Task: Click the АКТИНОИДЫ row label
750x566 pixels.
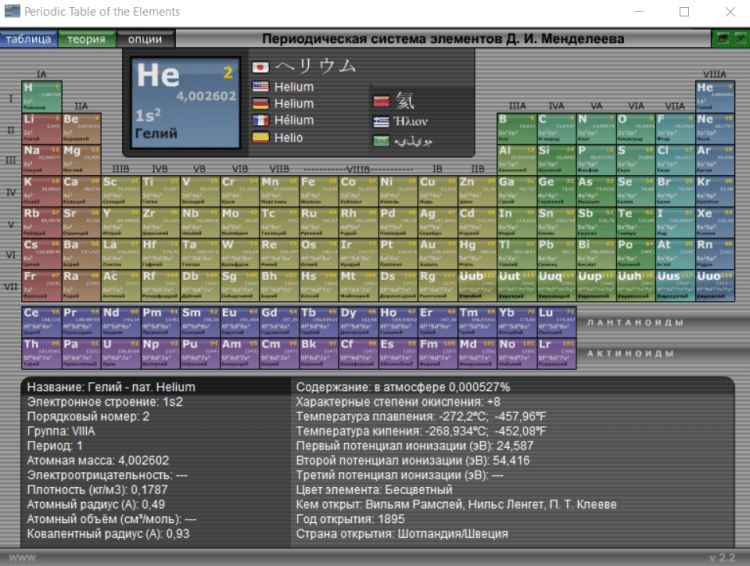Action: (630, 354)
